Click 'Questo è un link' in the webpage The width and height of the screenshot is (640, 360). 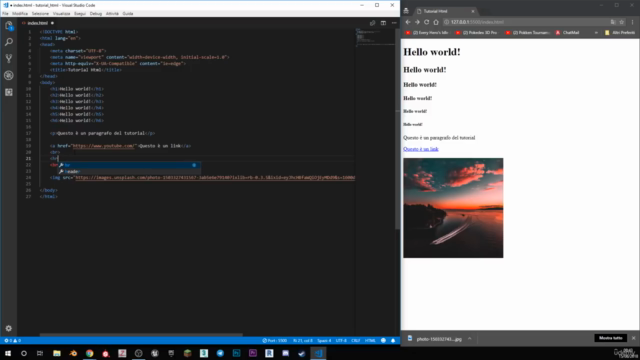click(x=421, y=149)
